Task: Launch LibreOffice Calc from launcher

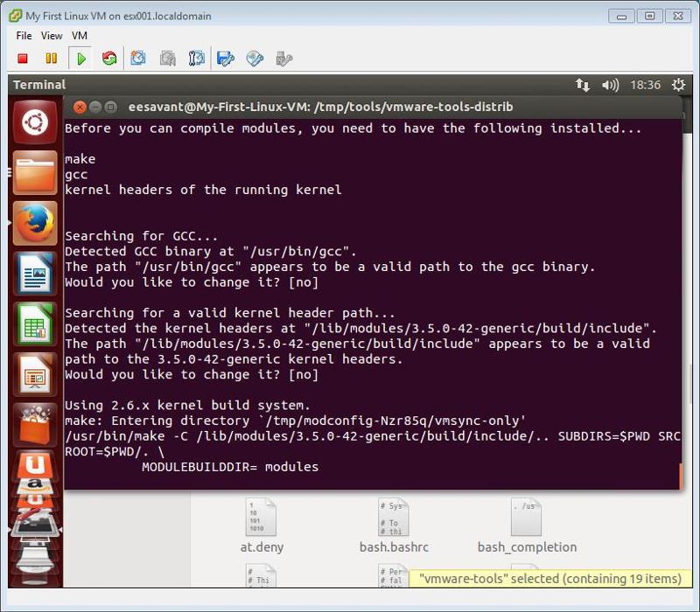Action: (x=35, y=324)
